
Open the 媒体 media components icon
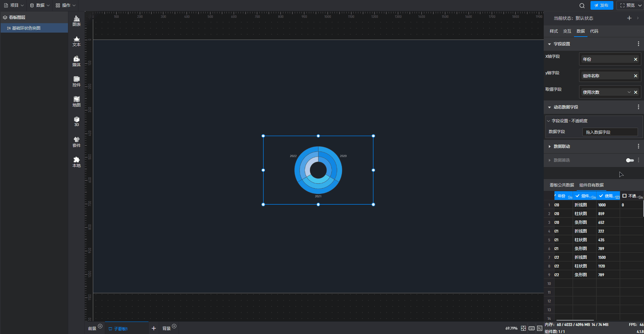pyautogui.click(x=76, y=61)
